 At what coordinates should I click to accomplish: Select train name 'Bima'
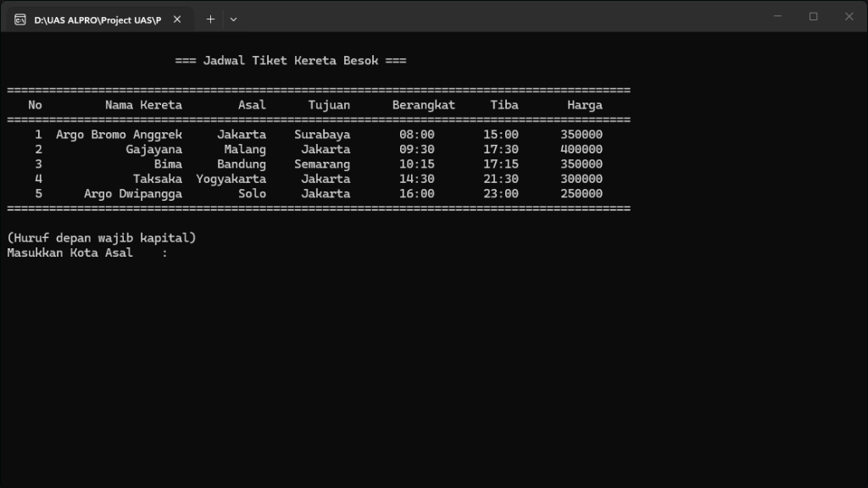[169, 164]
